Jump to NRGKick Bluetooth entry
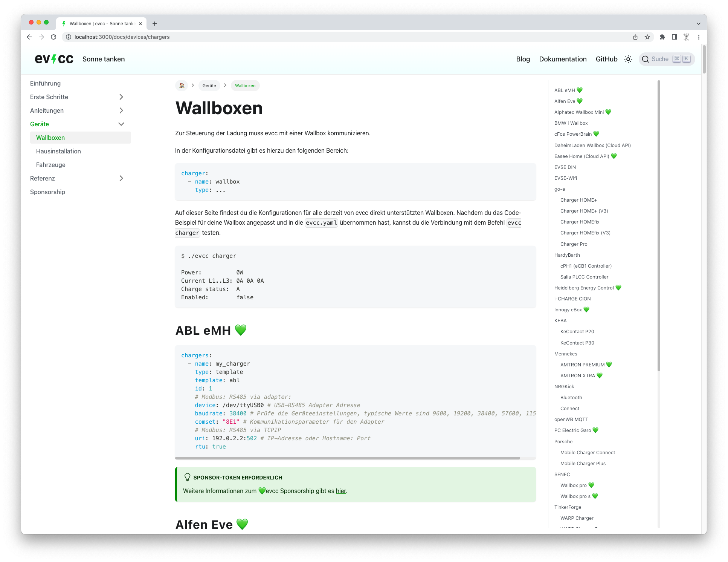The image size is (728, 562). [x=571, y=397]
